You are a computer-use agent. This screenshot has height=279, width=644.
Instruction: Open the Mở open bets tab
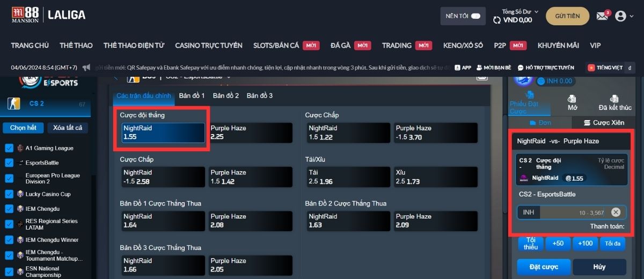[x=572, y=103]
